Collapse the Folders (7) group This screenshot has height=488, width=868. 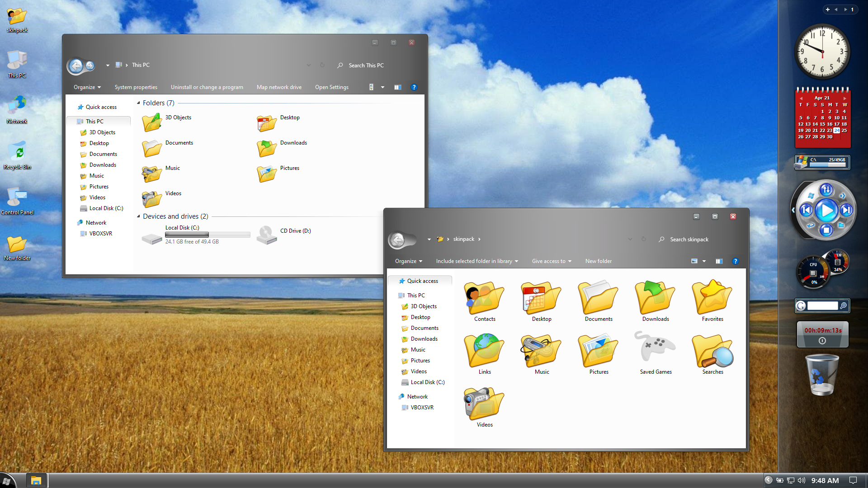pyautogui.click(x=138, y=103)
